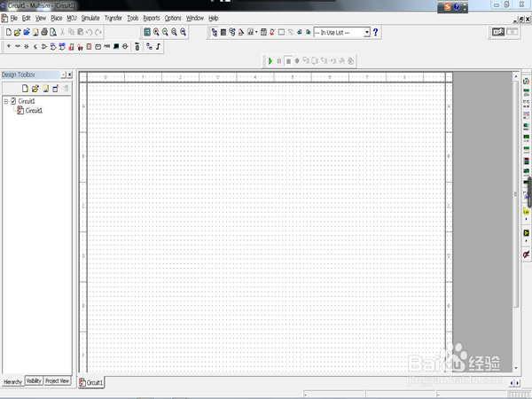
Task: Close the Design Toolbox panel
Action: point(69,74)
